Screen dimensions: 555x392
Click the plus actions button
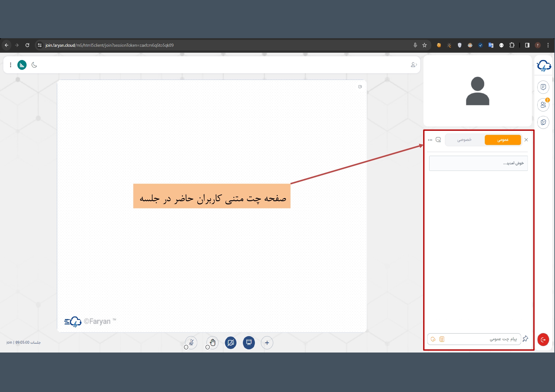pyautogui.click(x=267, y=343)
